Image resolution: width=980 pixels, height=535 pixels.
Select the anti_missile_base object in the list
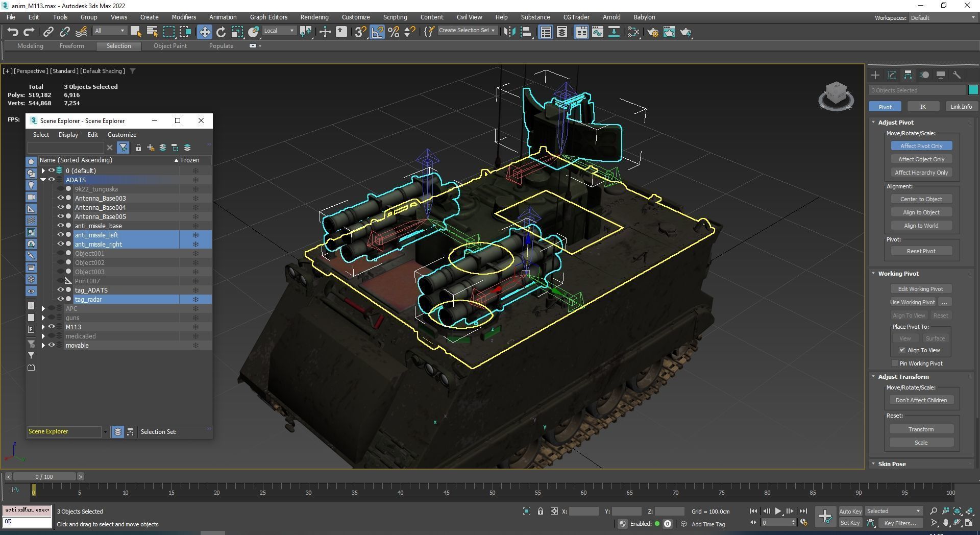99,226
